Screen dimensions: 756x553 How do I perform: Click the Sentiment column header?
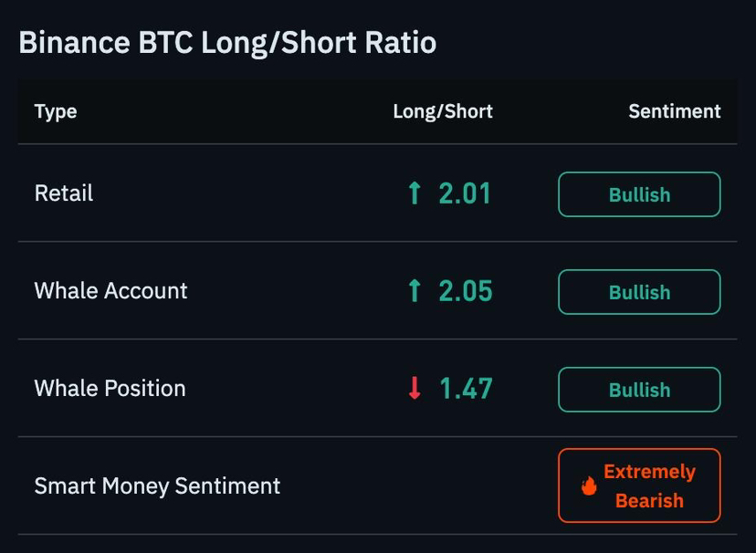point(675,111)
